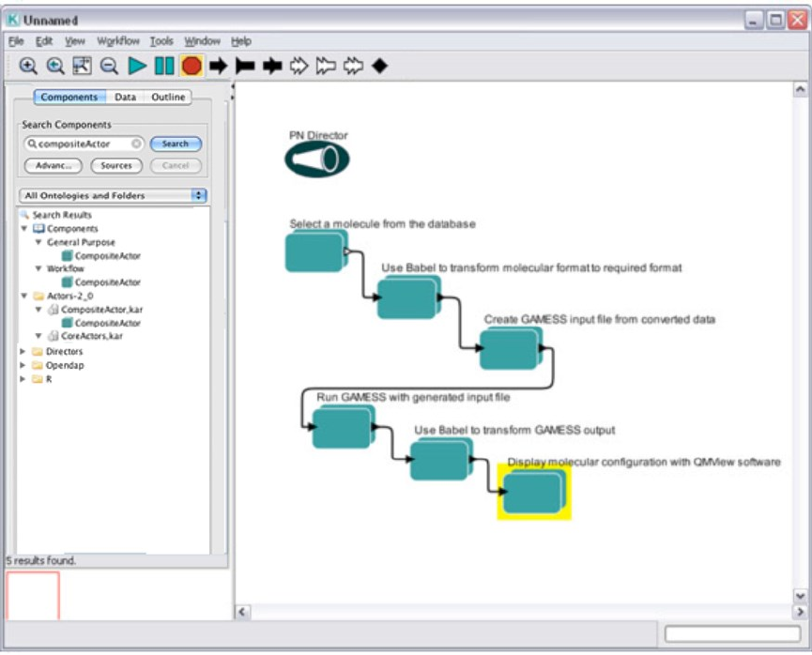Select the PN Director icon
This screenshot has width=812, height=655.
(x=317, y=160)
